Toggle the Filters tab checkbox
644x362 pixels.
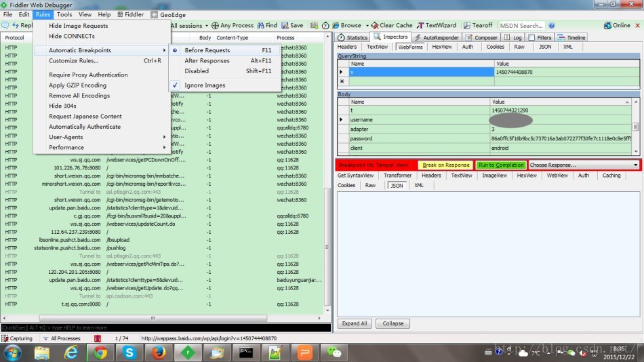tap(531, 37)
